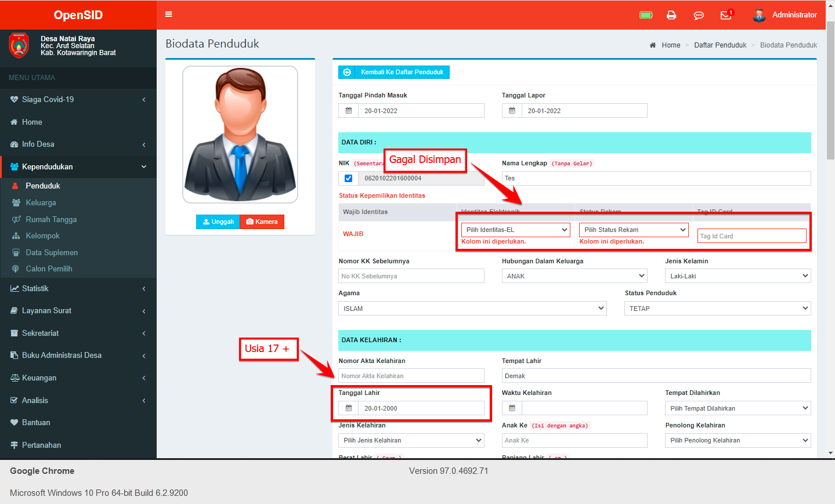
Task: Open Daftar Penduduk breadcrumb link
Action: pos(720,45)
